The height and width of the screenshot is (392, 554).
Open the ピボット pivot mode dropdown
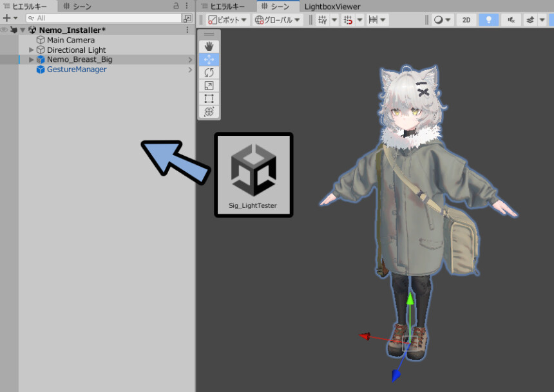pyautogui.click(x=228, y=20)
